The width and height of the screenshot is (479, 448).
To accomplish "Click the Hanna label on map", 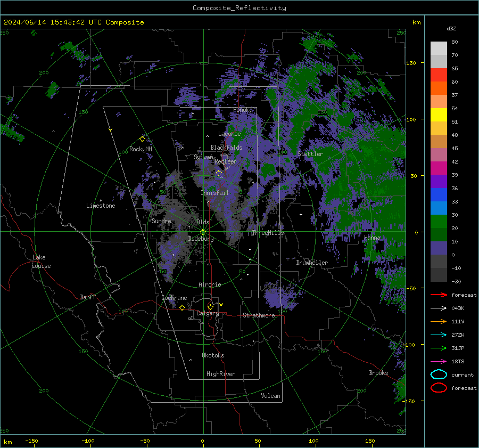I will (372, 238).
